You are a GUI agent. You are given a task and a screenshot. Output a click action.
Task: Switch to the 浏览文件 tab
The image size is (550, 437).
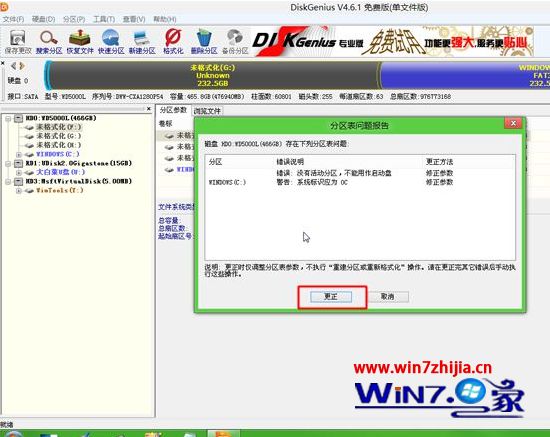tap(207, 111)
